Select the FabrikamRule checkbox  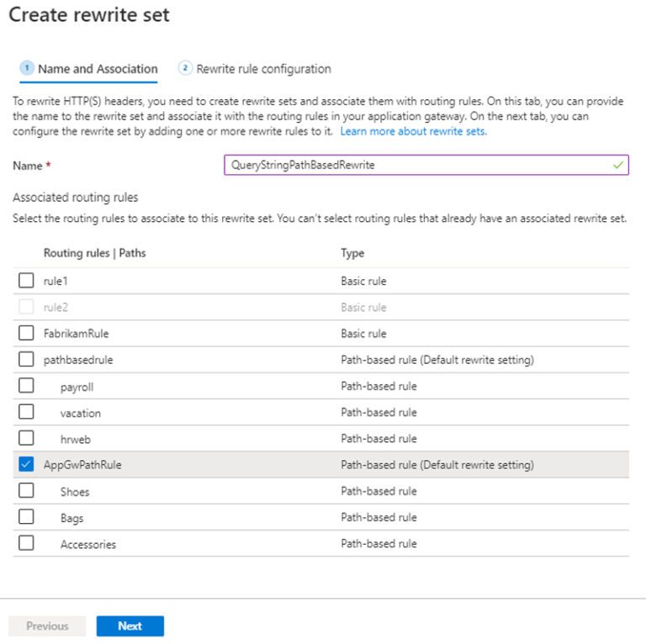[x=26, y=333]
